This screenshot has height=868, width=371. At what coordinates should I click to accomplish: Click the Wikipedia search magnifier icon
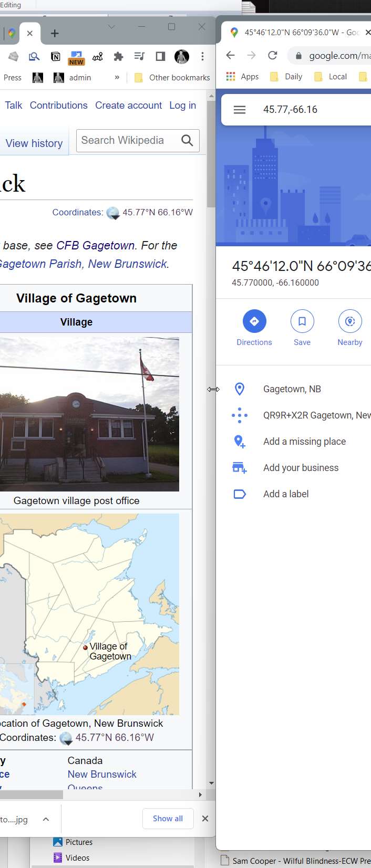pyautogui.click(x=187, y=141)
